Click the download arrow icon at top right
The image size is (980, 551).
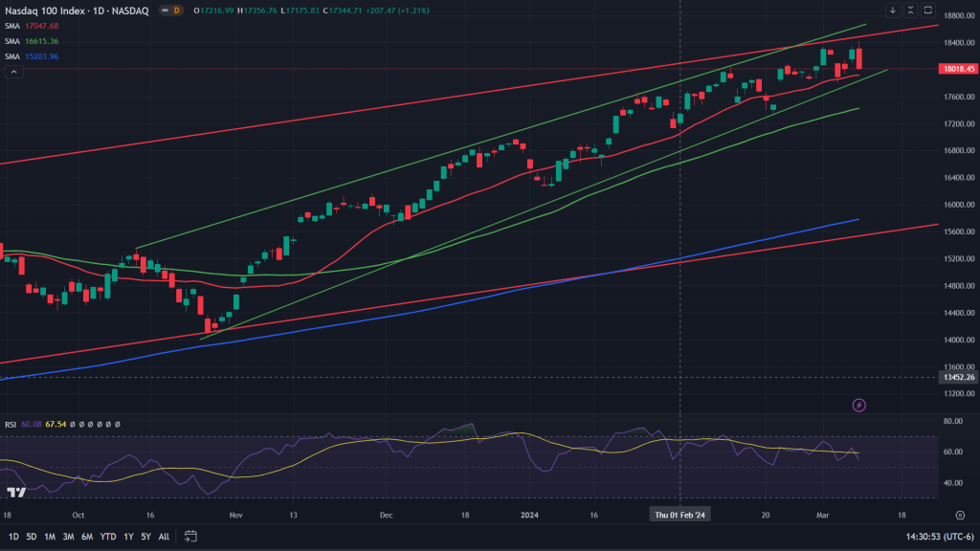point(893,11)
